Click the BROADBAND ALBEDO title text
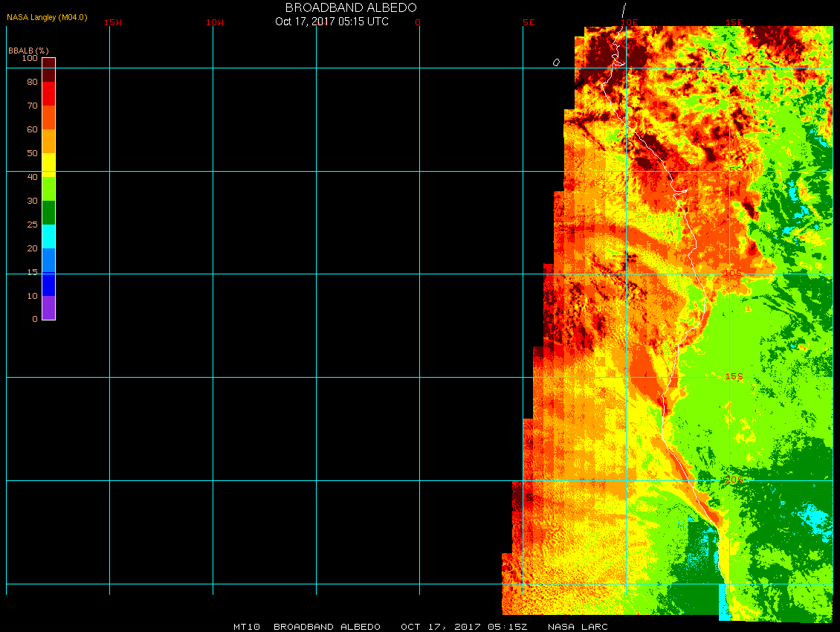Image resolution: width=840 pixels, height=632 pixels. tap(351, 7)
